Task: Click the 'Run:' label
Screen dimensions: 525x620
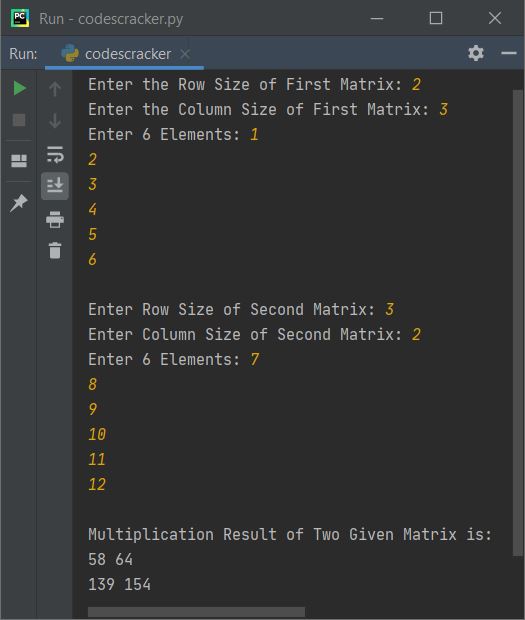Action: pyautogui.click(x=23, y=54)
